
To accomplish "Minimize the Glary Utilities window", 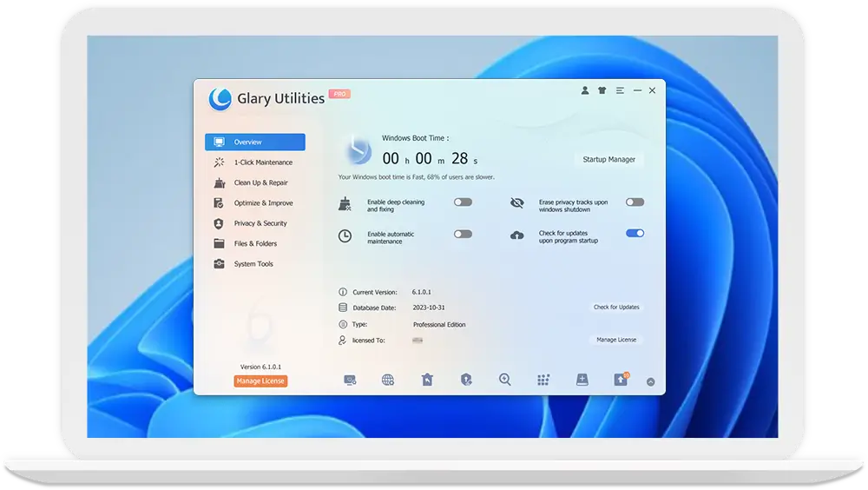I will coord(637,90).
